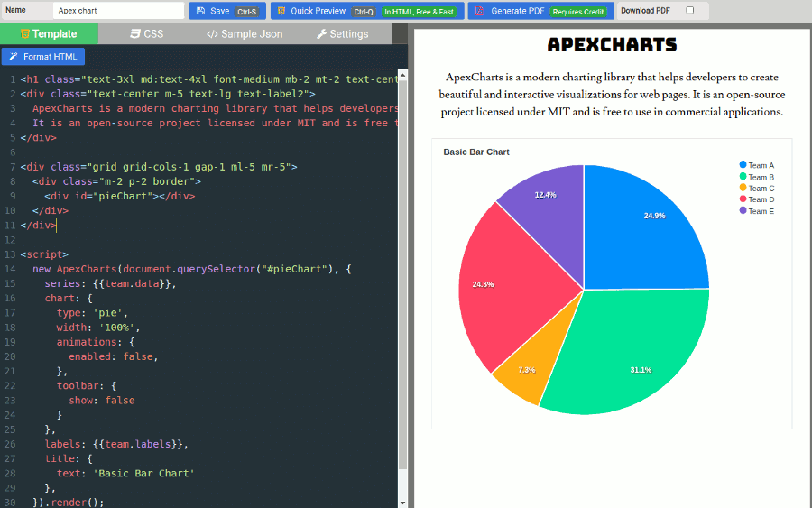Toggle Team D series in legend
This screenshot has width=812, height=508.
(x=757, y=199)
